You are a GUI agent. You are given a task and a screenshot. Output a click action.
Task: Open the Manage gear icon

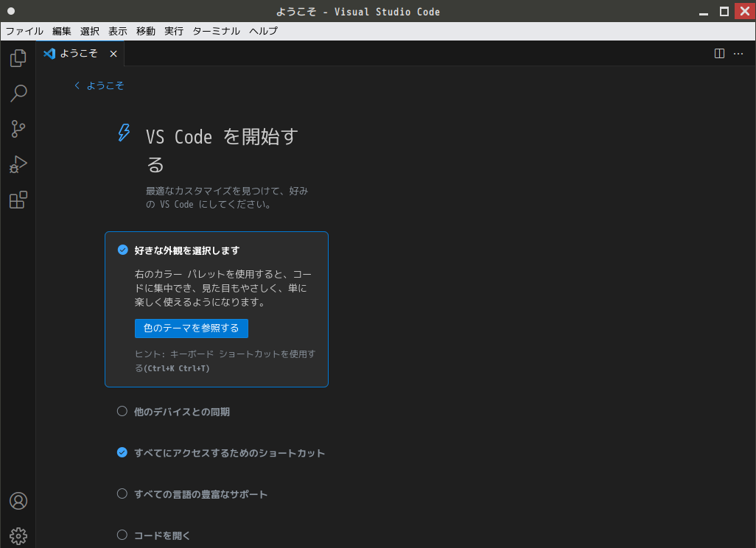(x=18, y=536)
